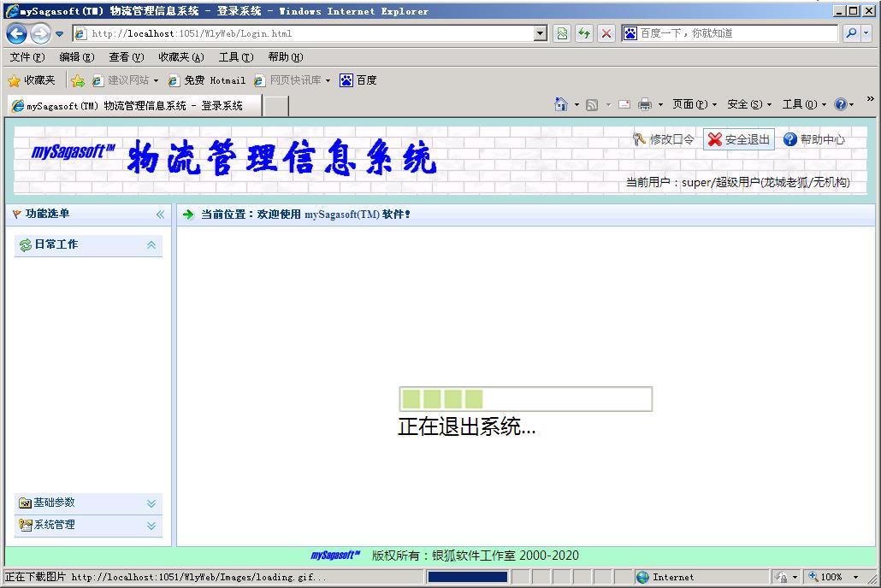The image size is (881, 588).
Task: Open 建议网站 favorites link
Action: [x=125, y=81]
